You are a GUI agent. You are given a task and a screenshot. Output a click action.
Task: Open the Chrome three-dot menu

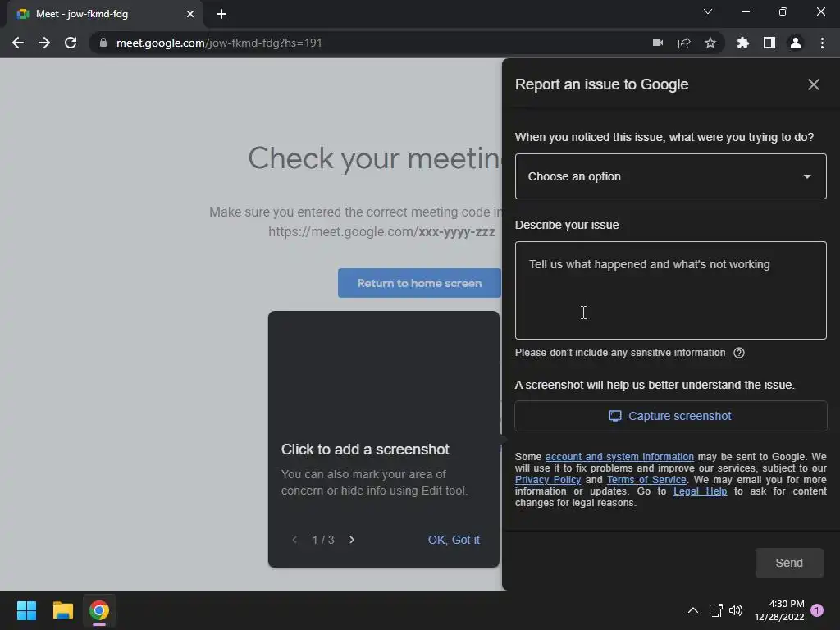[822, 43]
